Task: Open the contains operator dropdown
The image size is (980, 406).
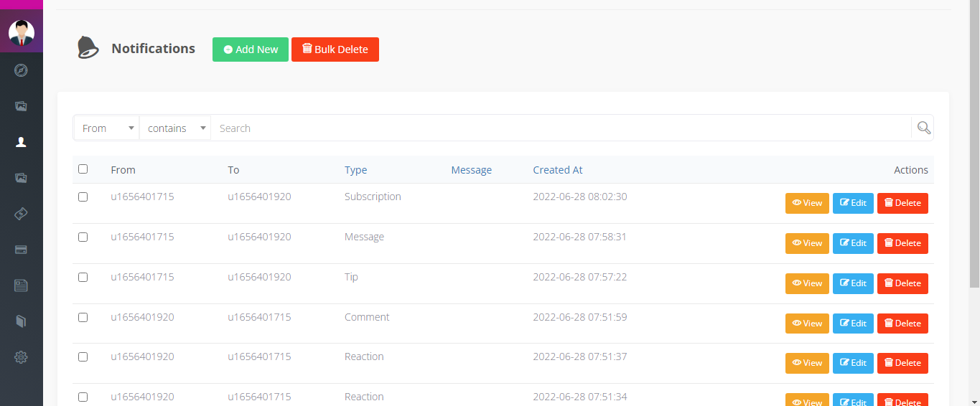Action: (x=175, y=128)
